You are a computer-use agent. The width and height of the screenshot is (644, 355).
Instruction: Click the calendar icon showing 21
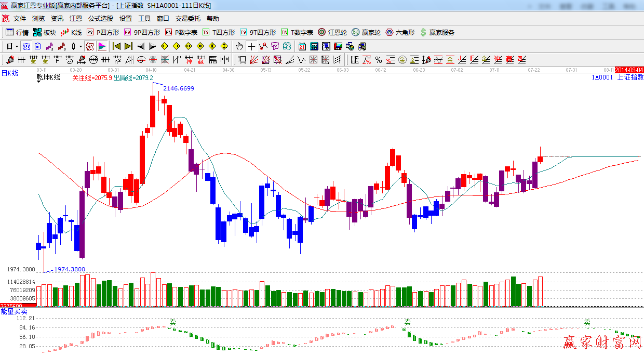point(302,46)
